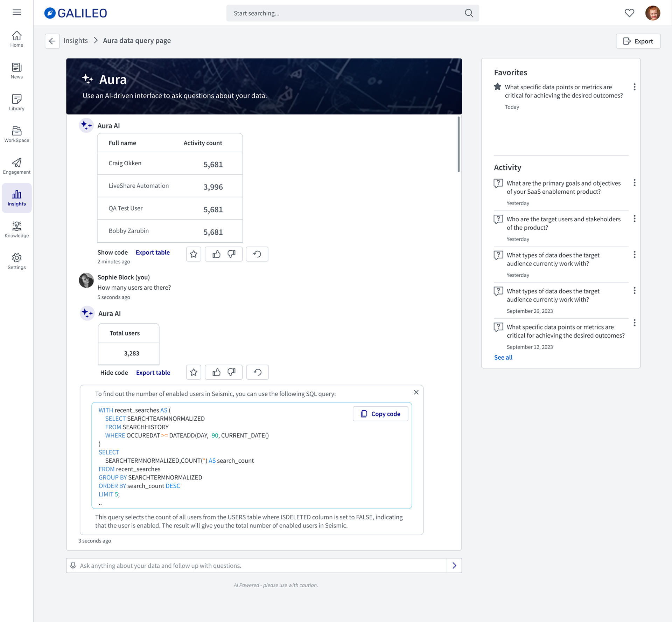Click the Galileo logo

click(x=76, y=13)
